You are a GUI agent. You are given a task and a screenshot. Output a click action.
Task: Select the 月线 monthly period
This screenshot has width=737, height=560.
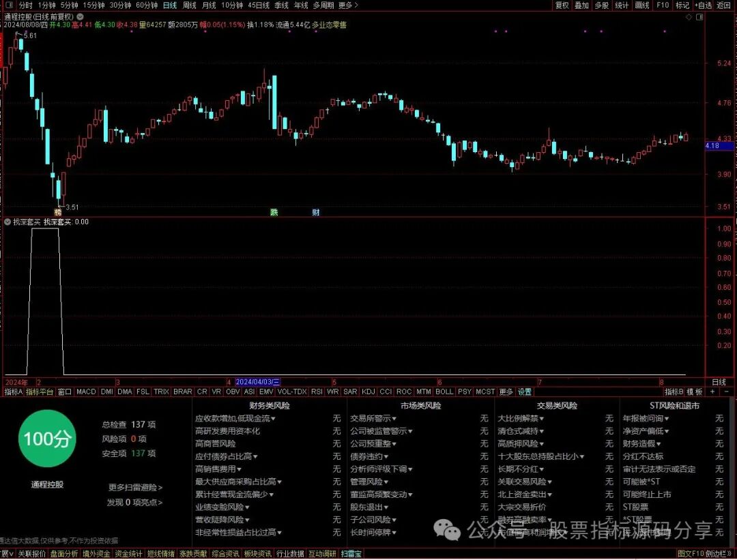click(x=209, y=5)
